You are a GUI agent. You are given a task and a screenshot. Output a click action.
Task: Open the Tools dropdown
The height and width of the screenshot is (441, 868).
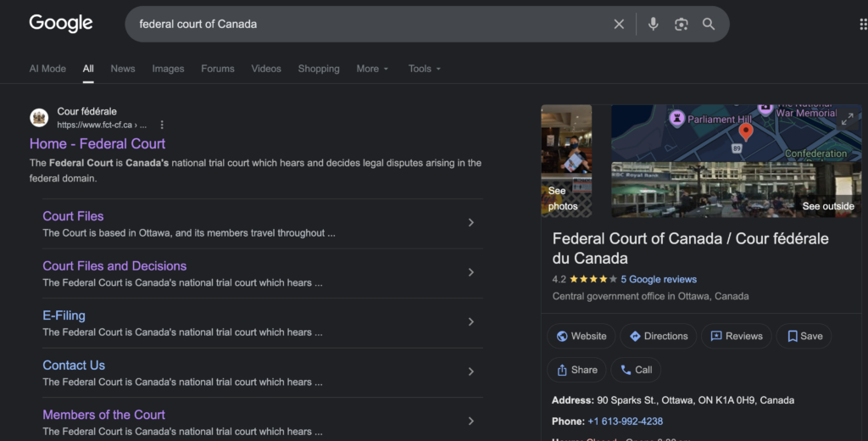[x=425, y=69]
